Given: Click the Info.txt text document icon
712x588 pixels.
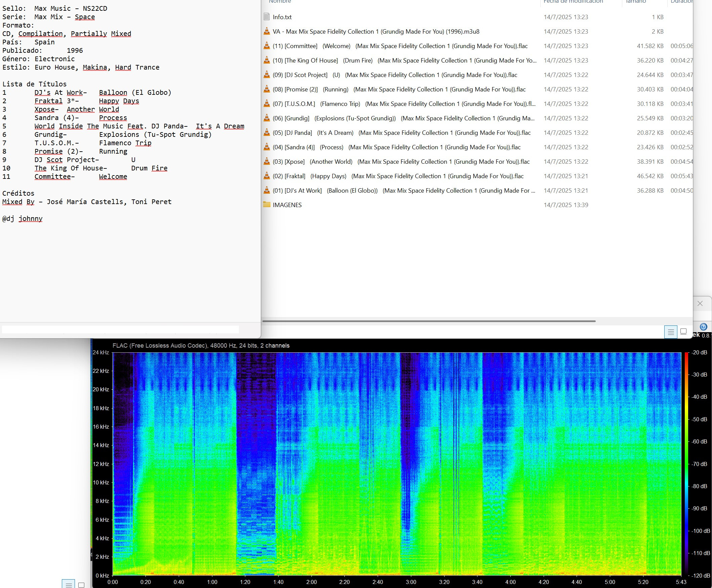Looking at the screenshot, I should coord(267,17).
